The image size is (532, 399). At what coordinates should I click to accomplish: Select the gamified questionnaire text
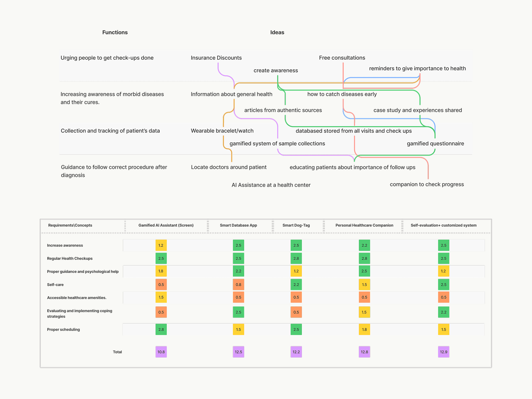[x=435, y=143]
